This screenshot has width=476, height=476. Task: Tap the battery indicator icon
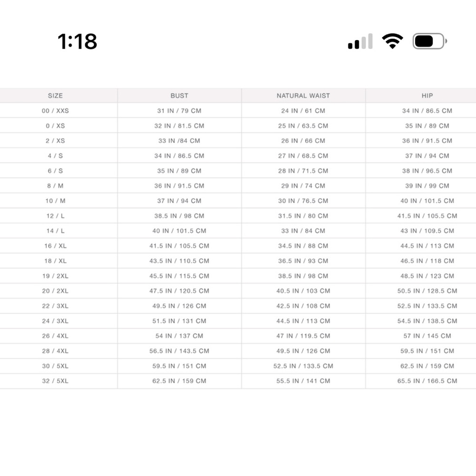click(429, 41)
